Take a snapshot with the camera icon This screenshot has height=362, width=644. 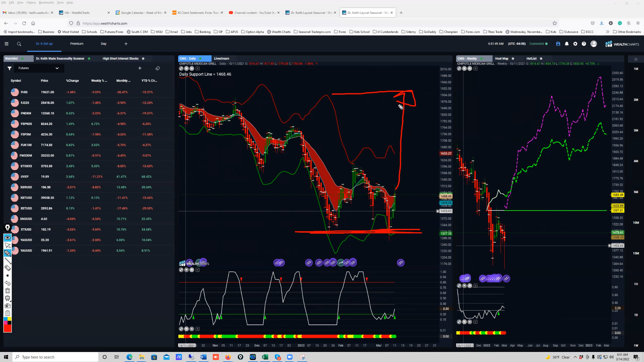click(7, 306)
